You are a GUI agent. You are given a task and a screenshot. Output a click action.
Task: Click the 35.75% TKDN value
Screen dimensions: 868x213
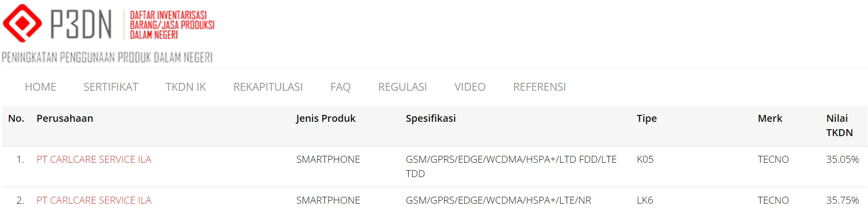[842, 201]
